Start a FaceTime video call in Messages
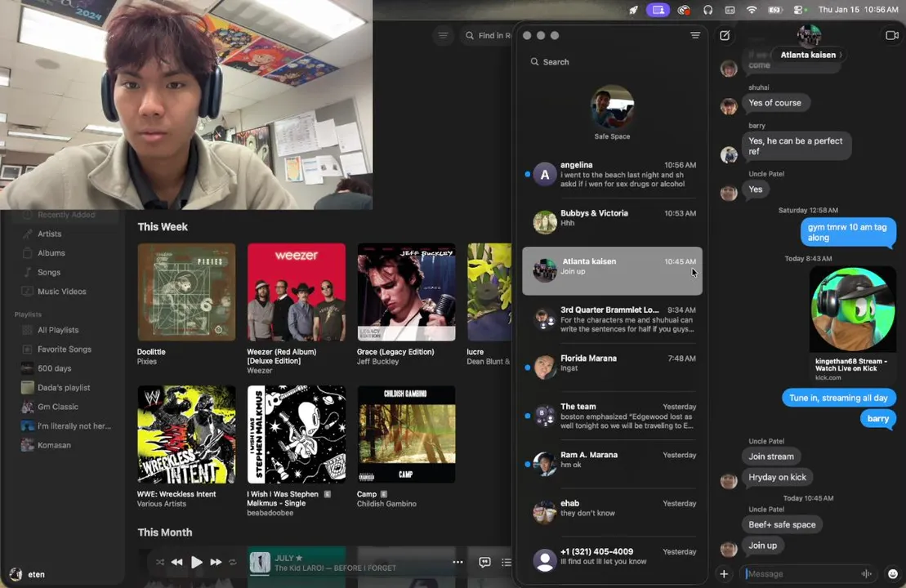 pos(891,35)
